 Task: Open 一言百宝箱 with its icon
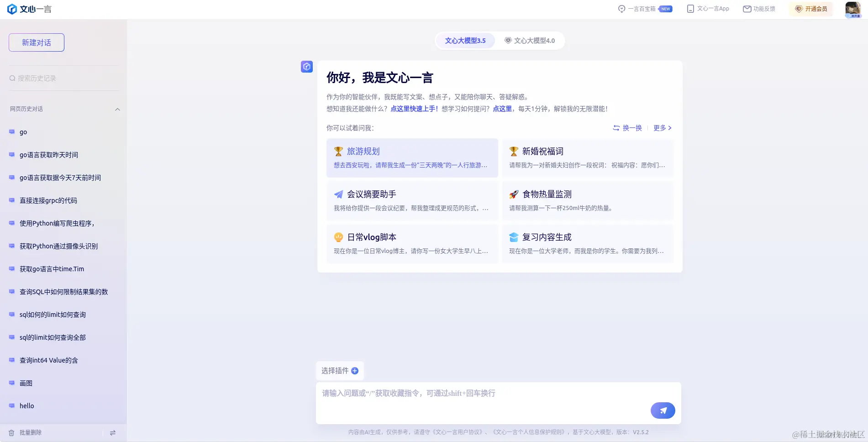[x=621, y=9]
